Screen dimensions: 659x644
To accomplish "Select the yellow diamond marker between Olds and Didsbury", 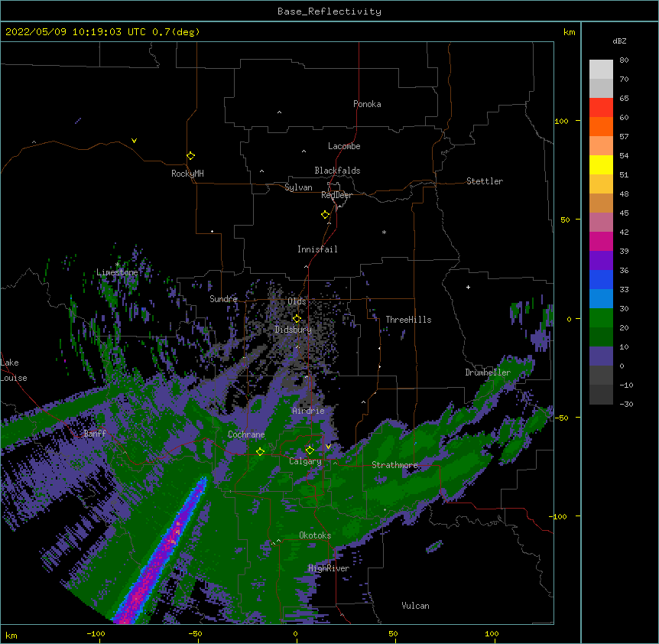I will (x=297, y=319).
